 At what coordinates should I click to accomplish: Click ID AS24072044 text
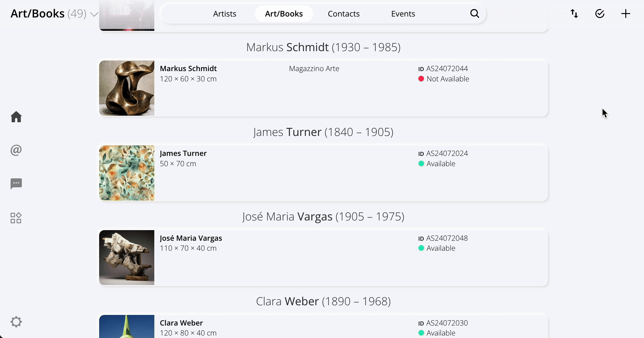[x=443, y=69]
